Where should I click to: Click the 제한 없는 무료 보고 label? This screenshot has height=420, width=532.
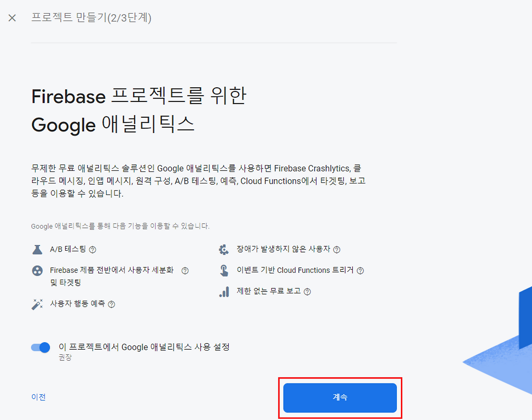[268, 291]
